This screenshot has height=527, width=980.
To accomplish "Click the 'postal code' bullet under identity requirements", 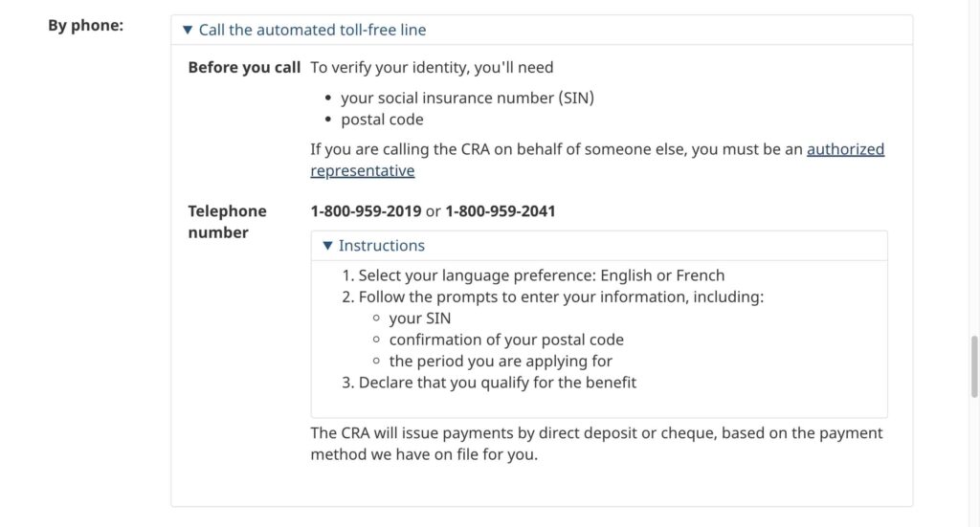I will (x=382, y=120).
